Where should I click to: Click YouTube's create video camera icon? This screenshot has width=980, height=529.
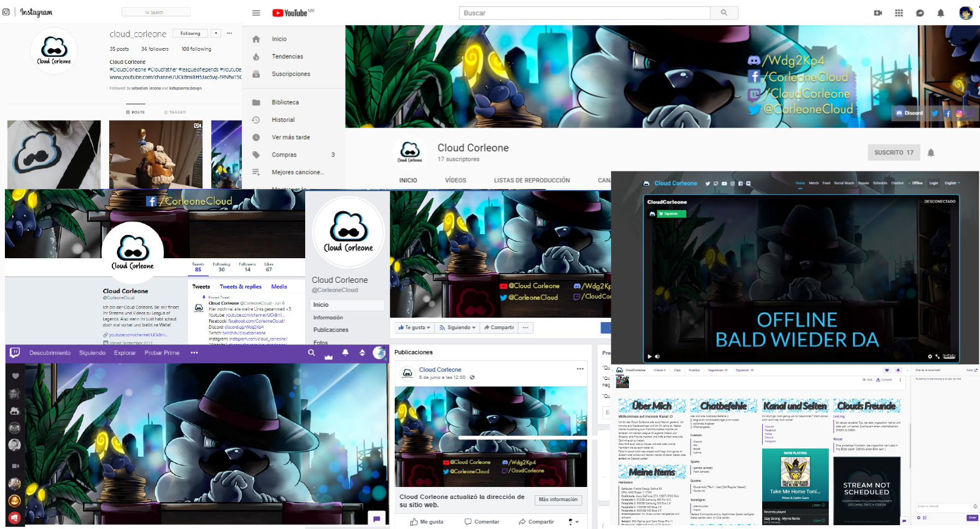pos(878,13)
